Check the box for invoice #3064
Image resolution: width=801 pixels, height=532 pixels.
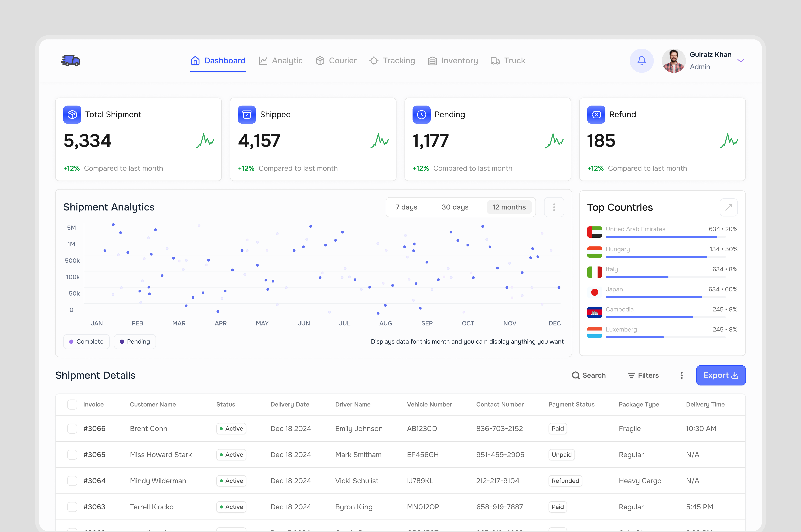pos(72,481)
